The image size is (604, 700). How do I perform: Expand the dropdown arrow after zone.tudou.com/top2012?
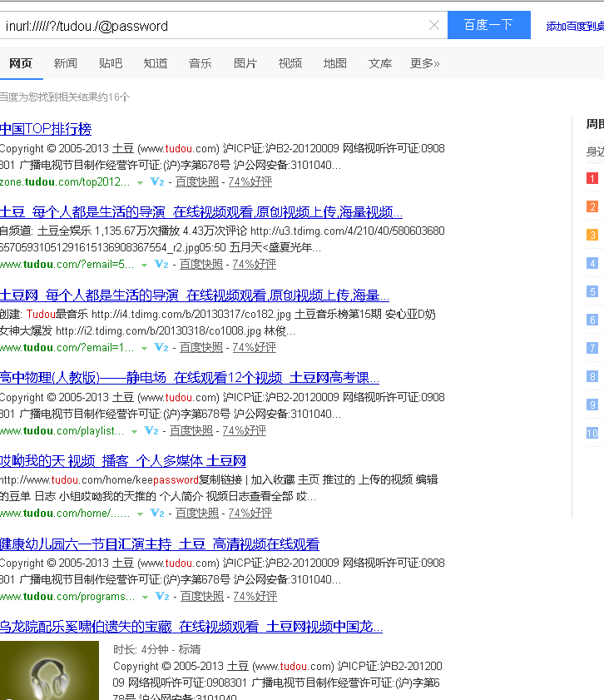click(140, 182)
